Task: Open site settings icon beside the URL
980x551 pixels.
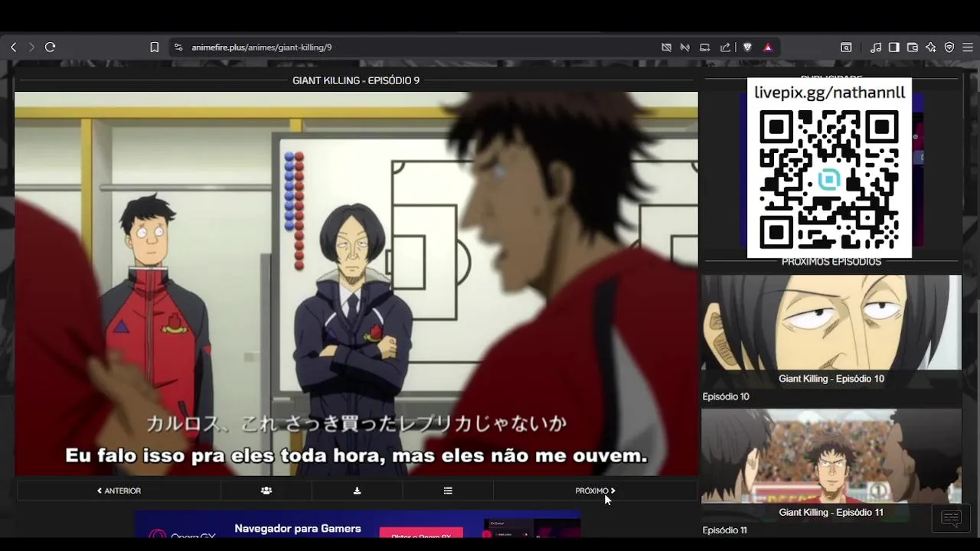Action: click(x=178, y=47)
